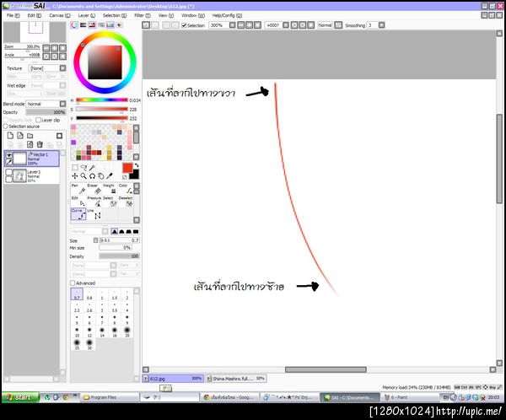
Task: Select the Pressure tool
Action: [x=94, y=202]
